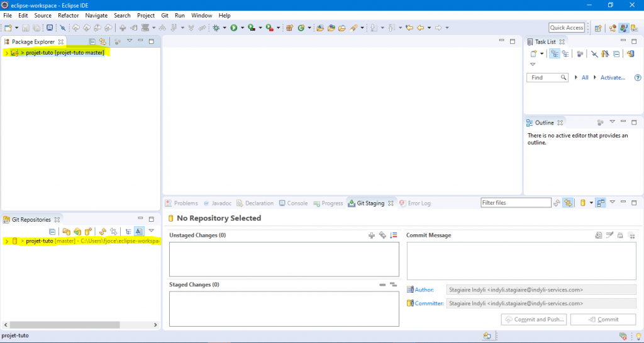
Task: Click Collapse All icon in Task List
Action: tap(616, 54)
